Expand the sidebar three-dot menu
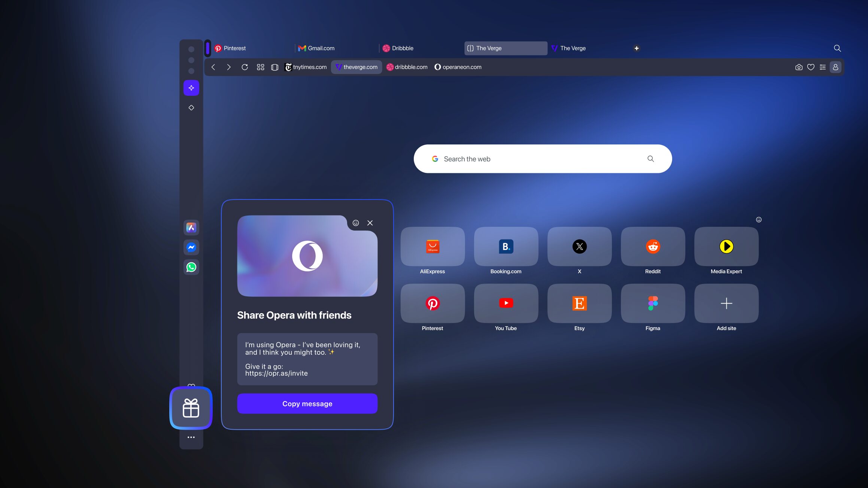 pos(191,437)
